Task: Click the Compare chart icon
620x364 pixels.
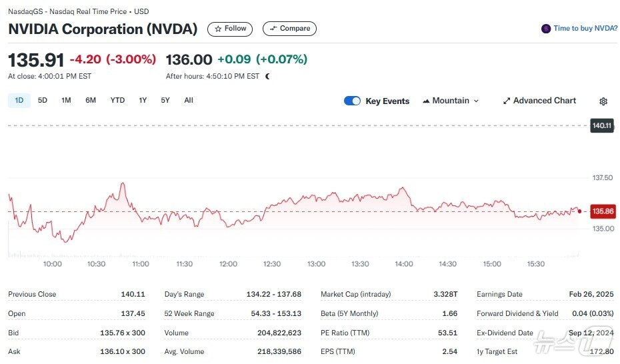Action: click(x=273, y=29)
